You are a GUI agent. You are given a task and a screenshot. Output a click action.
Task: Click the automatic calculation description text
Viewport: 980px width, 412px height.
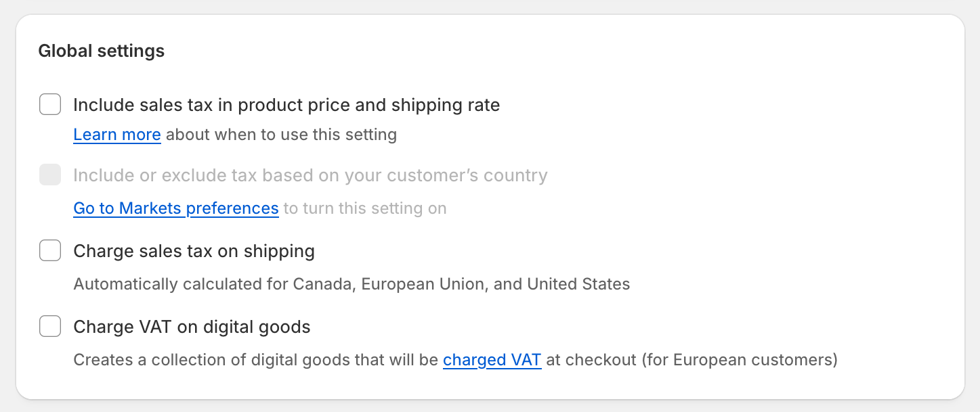pyautogui.click(x=351, y=283)
